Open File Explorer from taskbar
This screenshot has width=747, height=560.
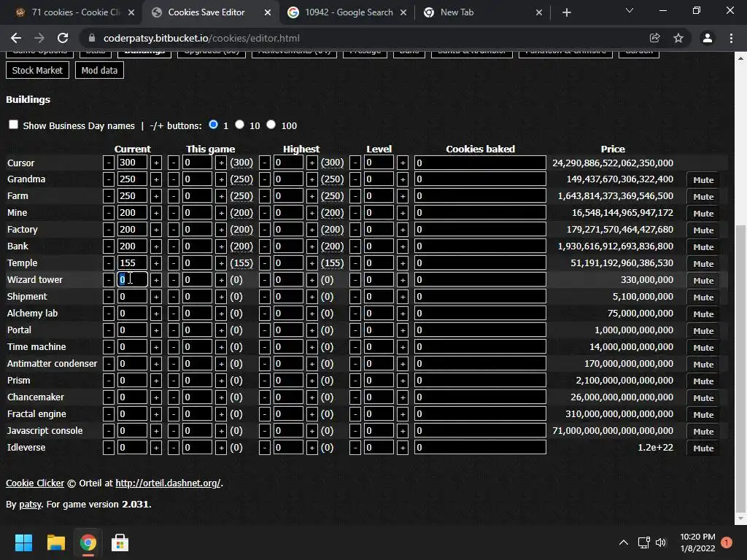pos(55,542)
